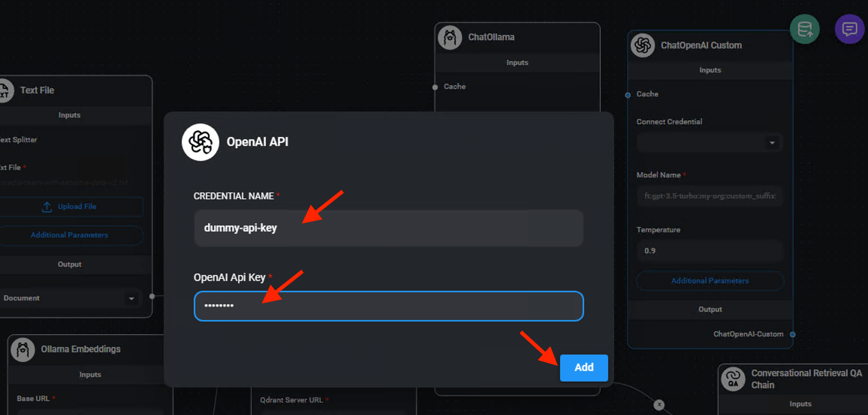The image size is (868, 415).
Task: Focus the Credential Name input field
Action: point(388,228)
